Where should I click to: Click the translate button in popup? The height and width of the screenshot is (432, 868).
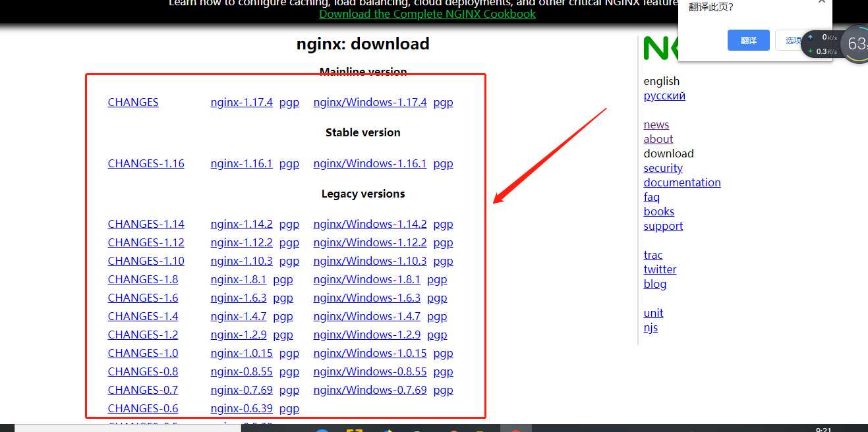click(749, 40)
